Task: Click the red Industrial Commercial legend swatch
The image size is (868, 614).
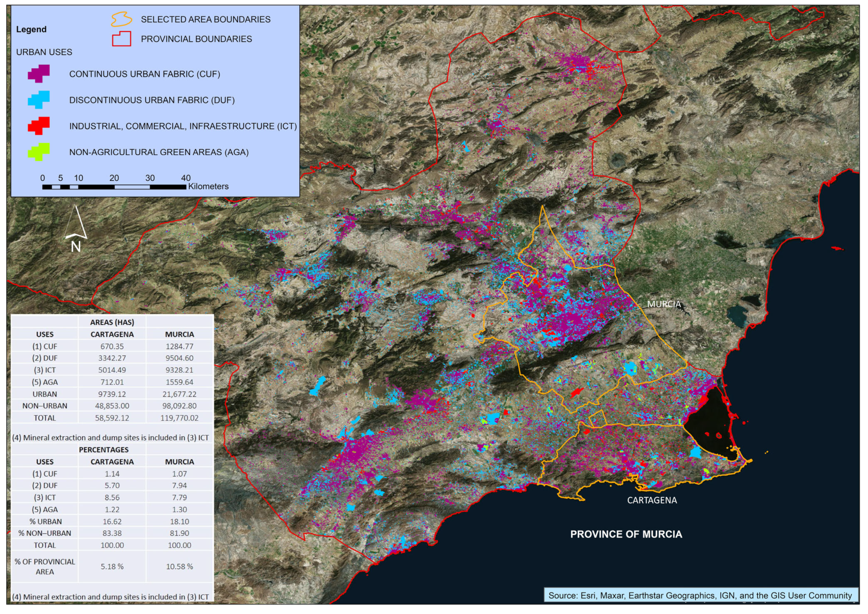Action: click(39, 126)
